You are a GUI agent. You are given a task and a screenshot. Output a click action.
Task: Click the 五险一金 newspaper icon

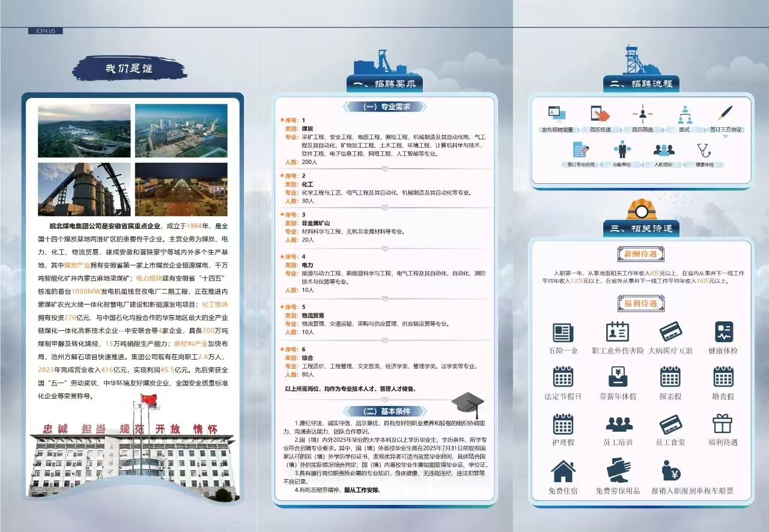tap(562, 331)
